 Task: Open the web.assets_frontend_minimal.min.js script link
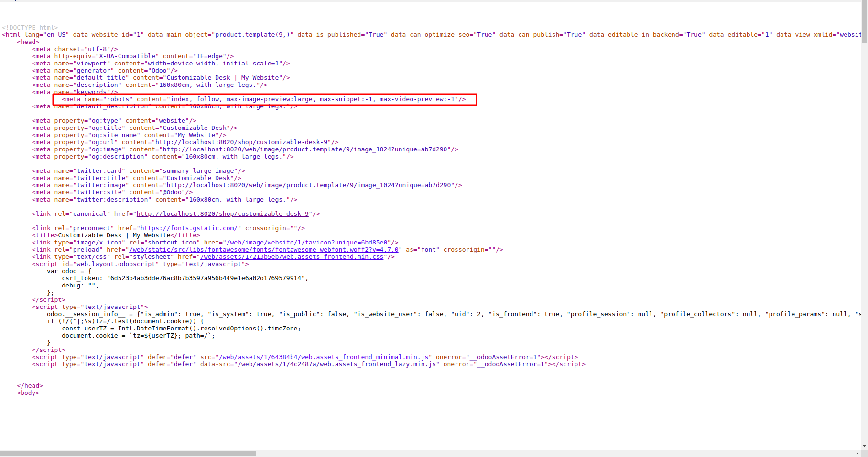point(324,357)
